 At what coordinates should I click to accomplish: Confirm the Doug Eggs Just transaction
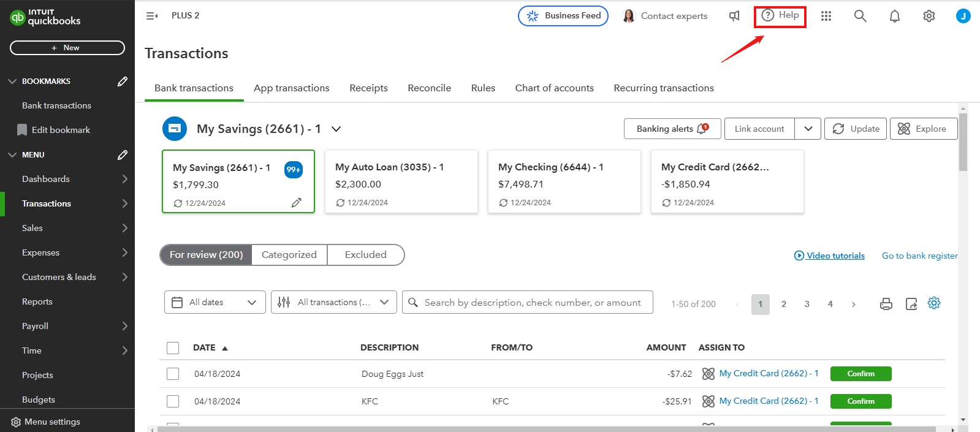click(x=860, y=374)
